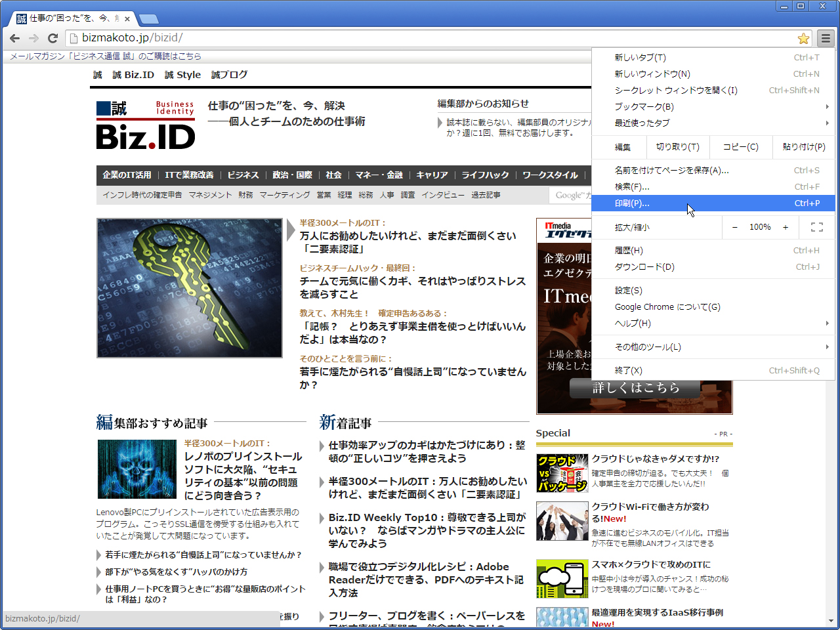840x630 pixels.
Task: Click the マーケティング sub-navigation link
Action: point(285,195)
